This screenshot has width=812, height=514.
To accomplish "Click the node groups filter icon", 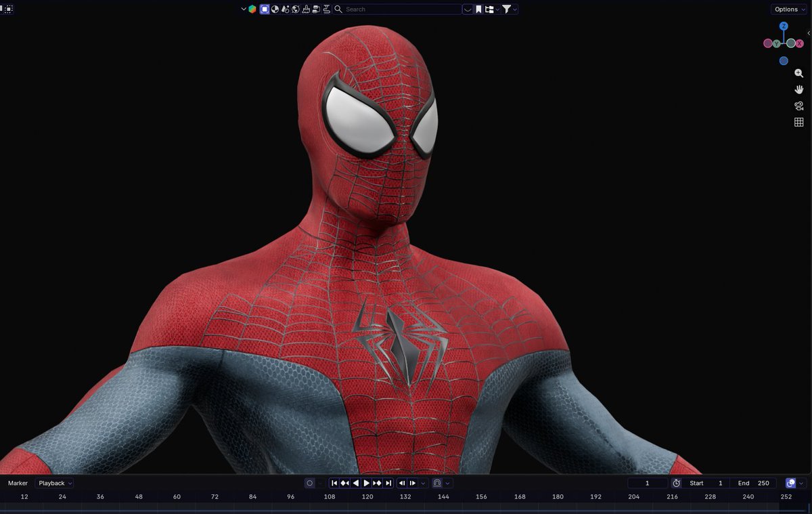I will click(x=317, y=9).
